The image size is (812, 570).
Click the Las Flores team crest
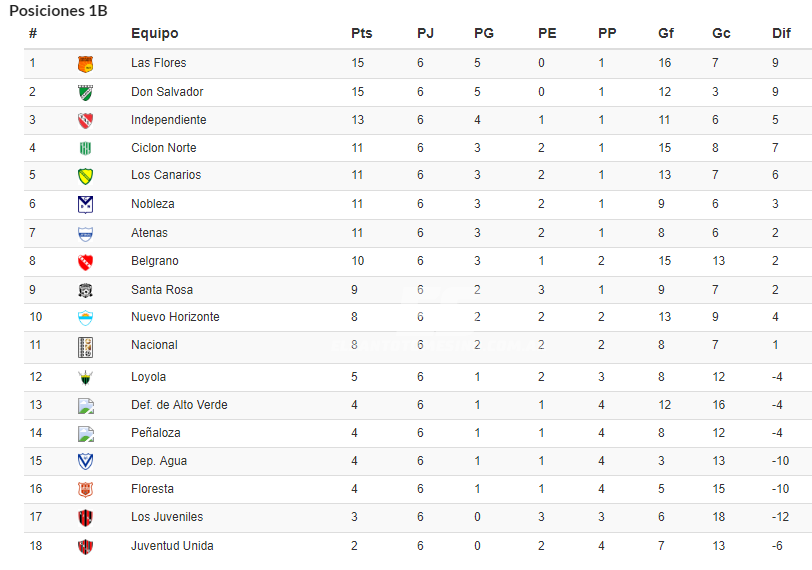85,64
